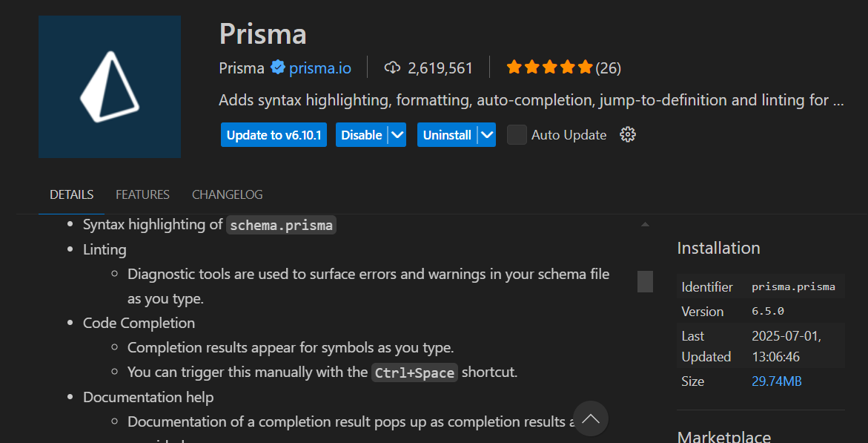
Task: Click the 29.74MB size link
Action: click(777, 381)
